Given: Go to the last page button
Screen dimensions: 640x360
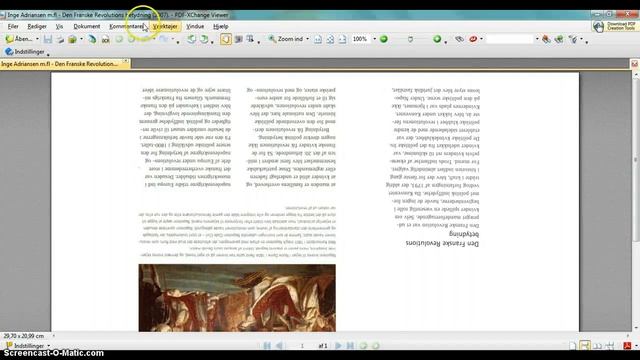Looking at the screenshot, I should [350, 346].
